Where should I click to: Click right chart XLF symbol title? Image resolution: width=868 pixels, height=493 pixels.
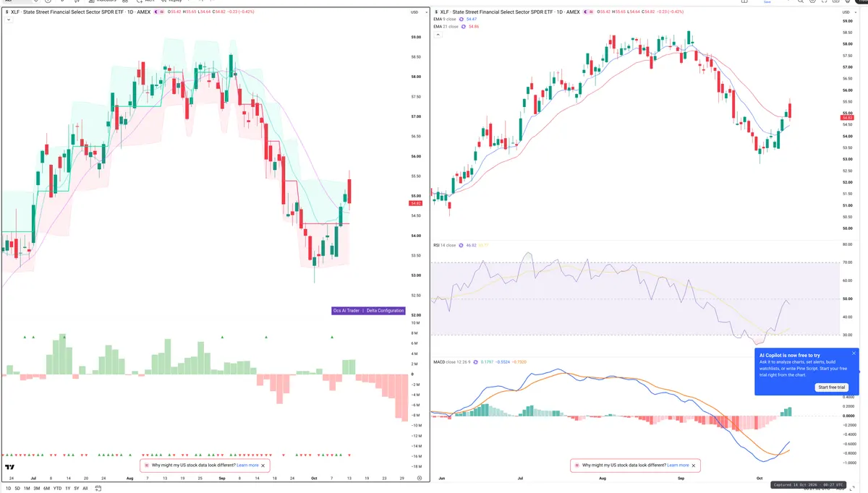point(510,12)
